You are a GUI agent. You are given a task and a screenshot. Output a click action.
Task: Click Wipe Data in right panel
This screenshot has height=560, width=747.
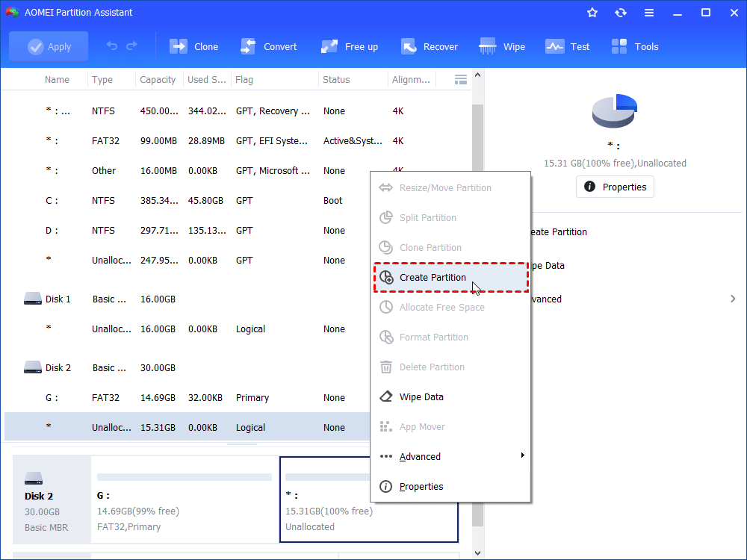pyautogui.click(x=548, y=265)
